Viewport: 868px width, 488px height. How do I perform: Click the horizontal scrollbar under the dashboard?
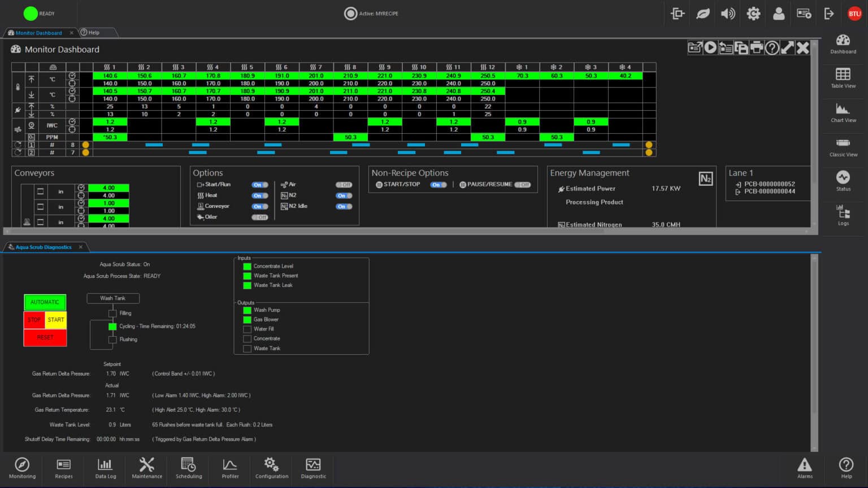pos(407,231)
